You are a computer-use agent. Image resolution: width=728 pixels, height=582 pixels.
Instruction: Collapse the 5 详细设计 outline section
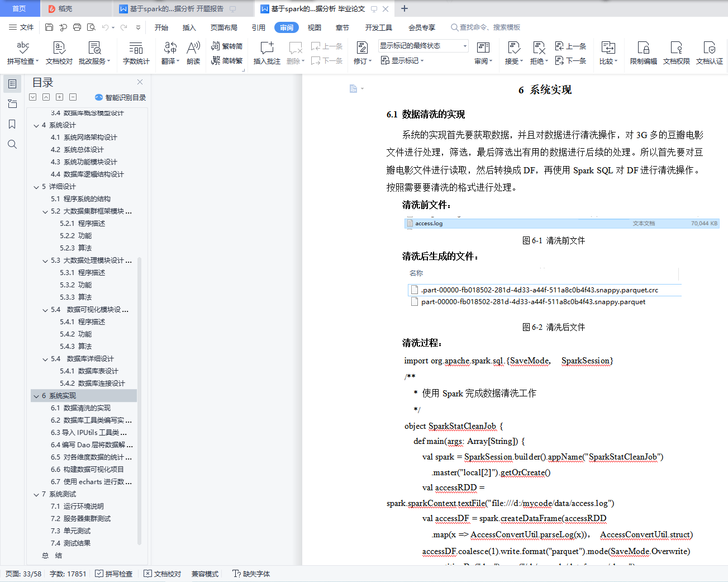tap(36, 187)
